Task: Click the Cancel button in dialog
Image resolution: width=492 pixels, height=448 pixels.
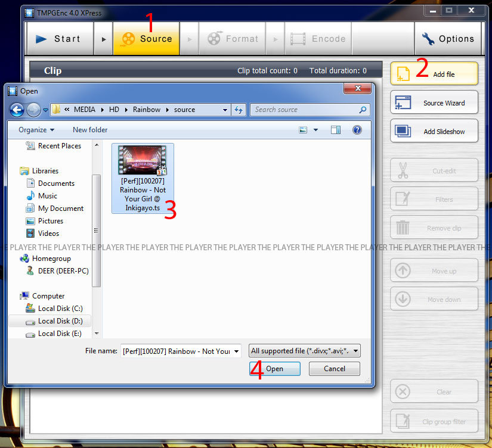Action: tap(334, 369)
